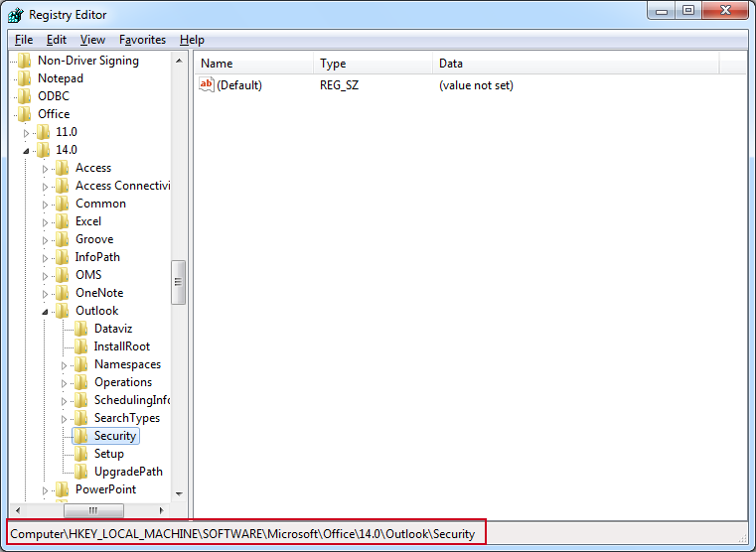Open the Edit menu
The image size is (756, 552).
[x=57, y=40]
